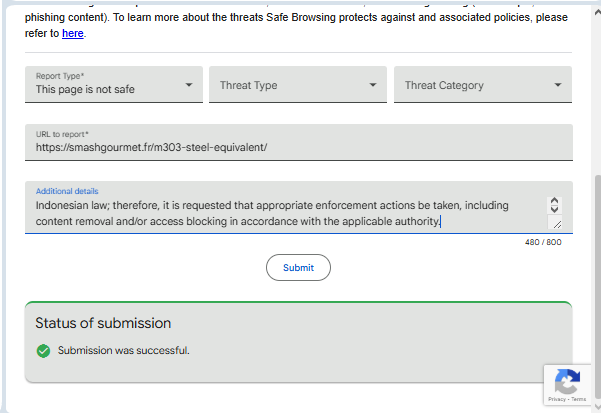The height and width of the screenshot is (413, 601).
Task: Click into the URL to report field
Action: [x=298, y=146]
